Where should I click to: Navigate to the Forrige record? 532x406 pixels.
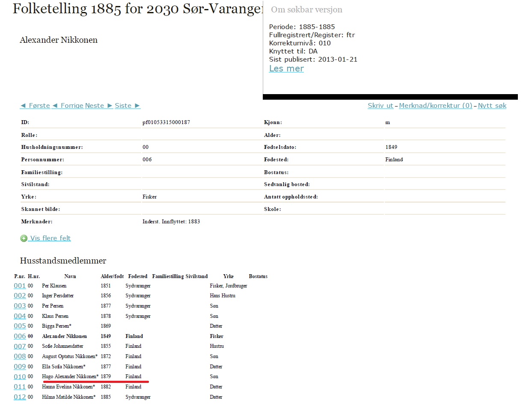(67, 106)
